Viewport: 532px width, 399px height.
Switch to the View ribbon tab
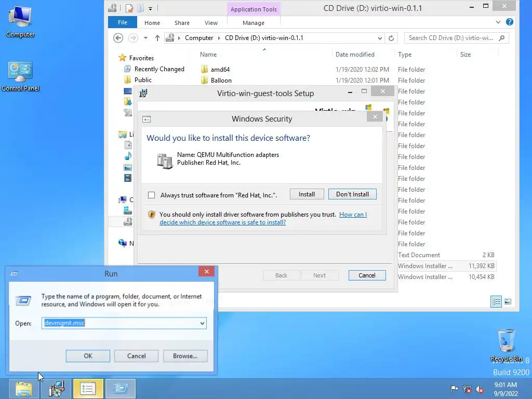click(211, 23)
